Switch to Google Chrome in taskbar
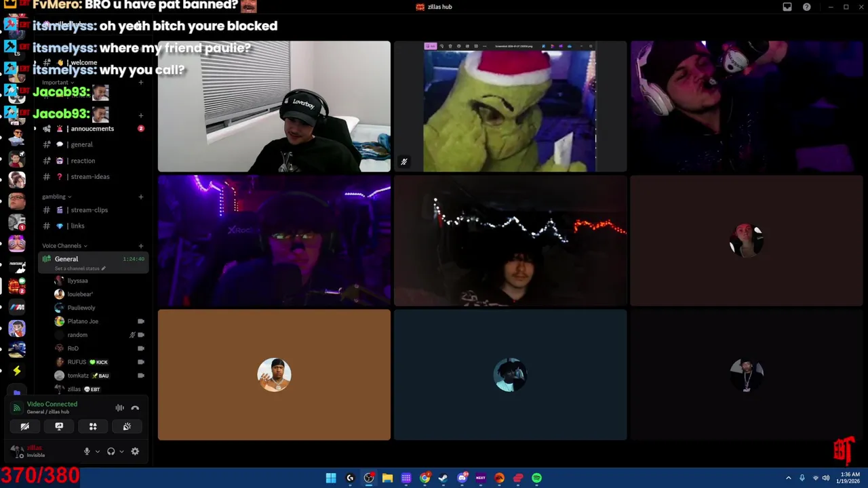The width and height of the screenshot is (868, 488). pyautogui.click(x=425, y=478)
